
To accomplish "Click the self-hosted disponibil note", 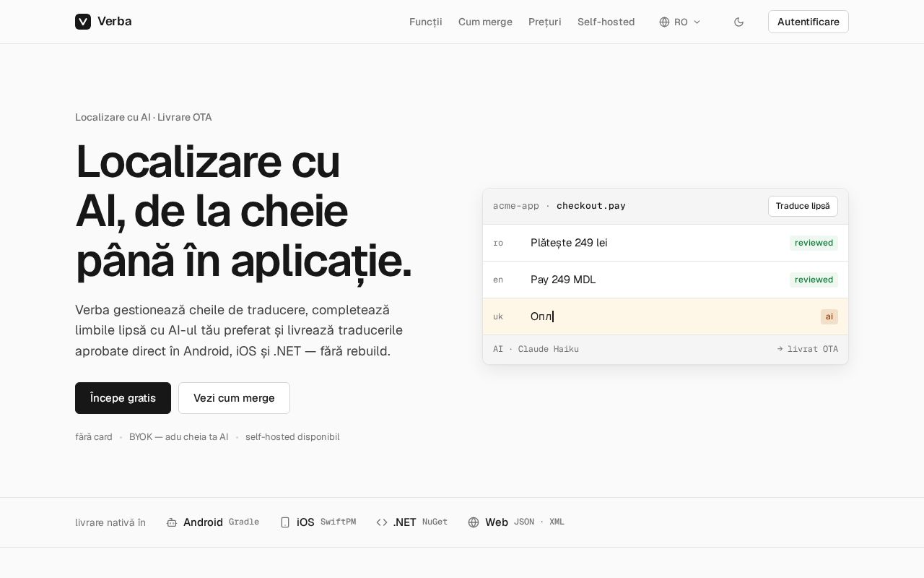I will coord(292,437).
